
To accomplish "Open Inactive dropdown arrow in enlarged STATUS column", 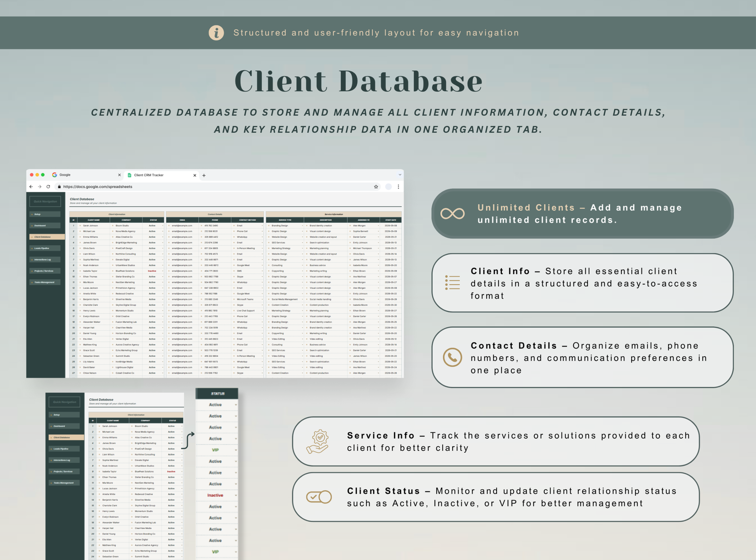I will [235, 495].
